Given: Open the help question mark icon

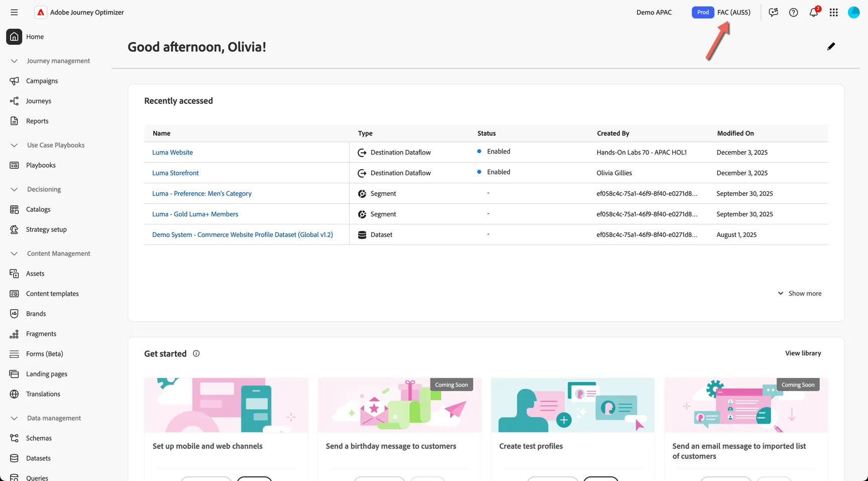Looking at the screenshot, I should [x=793, y=12].
